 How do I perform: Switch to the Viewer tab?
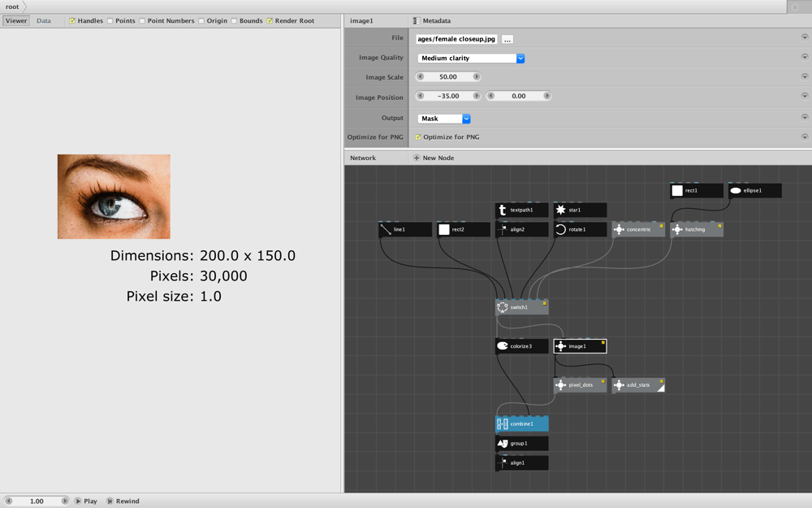(x=16, y=21)
